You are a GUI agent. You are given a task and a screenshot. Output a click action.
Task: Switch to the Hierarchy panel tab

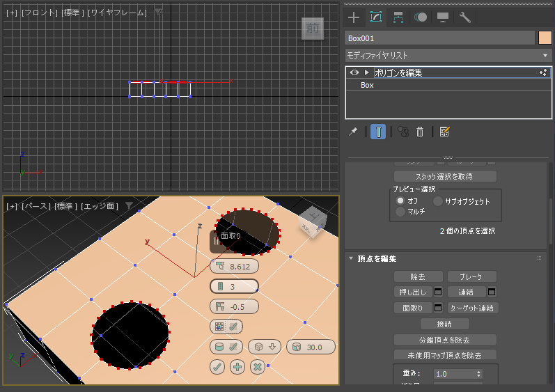398,17
